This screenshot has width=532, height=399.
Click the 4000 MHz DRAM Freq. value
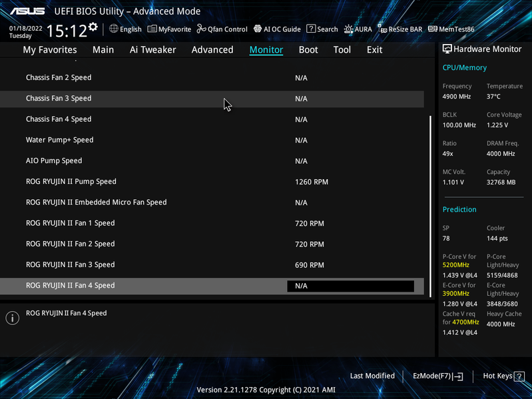pos(501,154)
